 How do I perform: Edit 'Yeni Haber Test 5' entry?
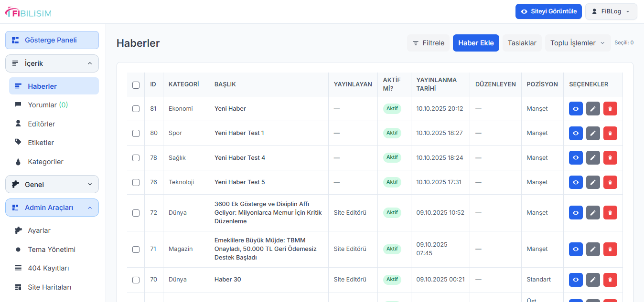593,182
